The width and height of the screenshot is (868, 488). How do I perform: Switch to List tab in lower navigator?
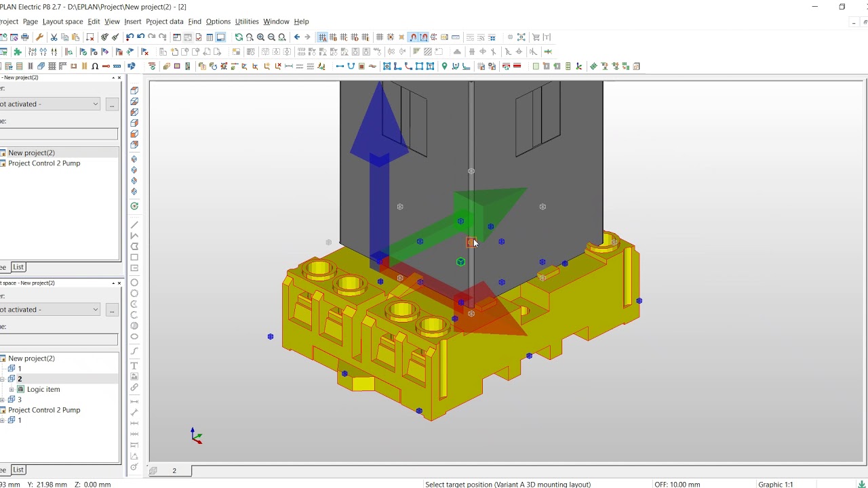click(x=18, y=470)
